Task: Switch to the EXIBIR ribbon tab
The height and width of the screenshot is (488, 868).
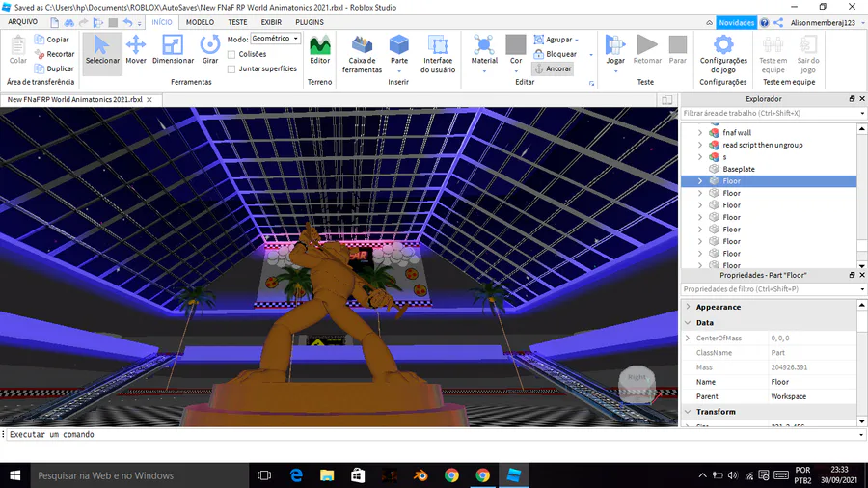Action: click(x=271, y=22)
